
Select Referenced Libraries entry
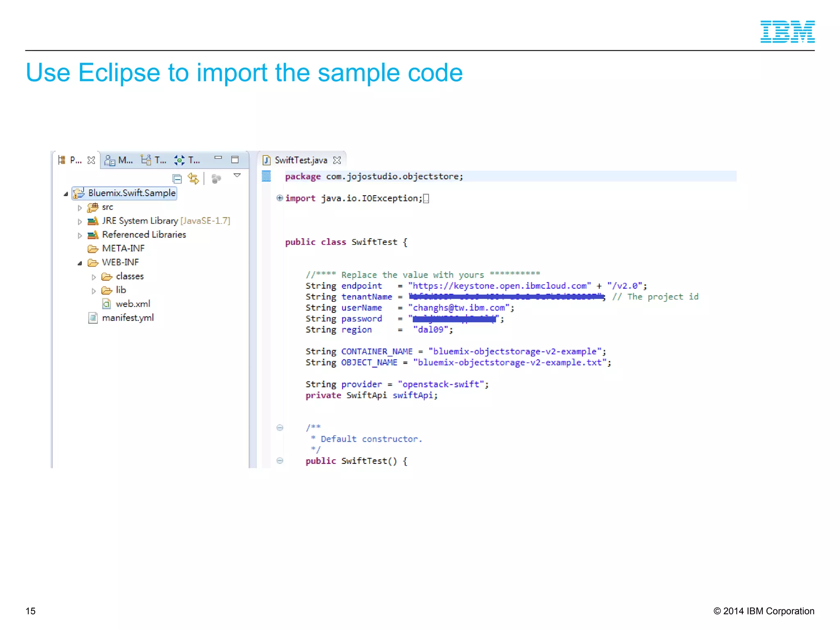[137, 235]
